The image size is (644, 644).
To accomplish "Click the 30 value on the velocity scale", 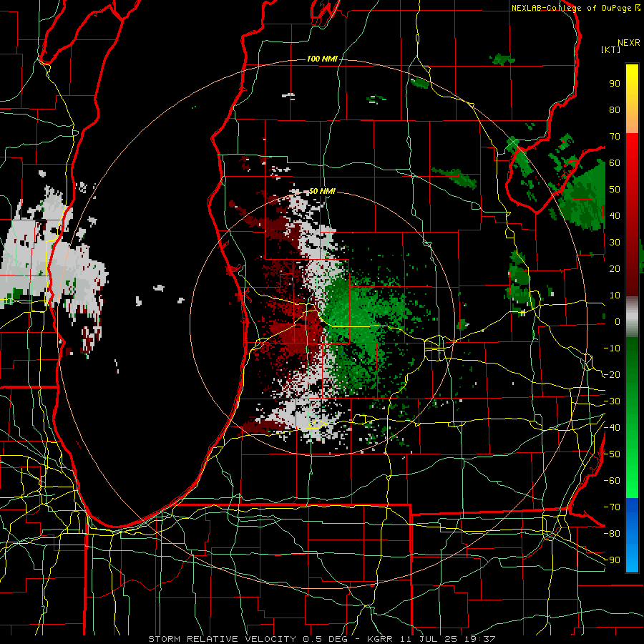I will coord(615,243).
